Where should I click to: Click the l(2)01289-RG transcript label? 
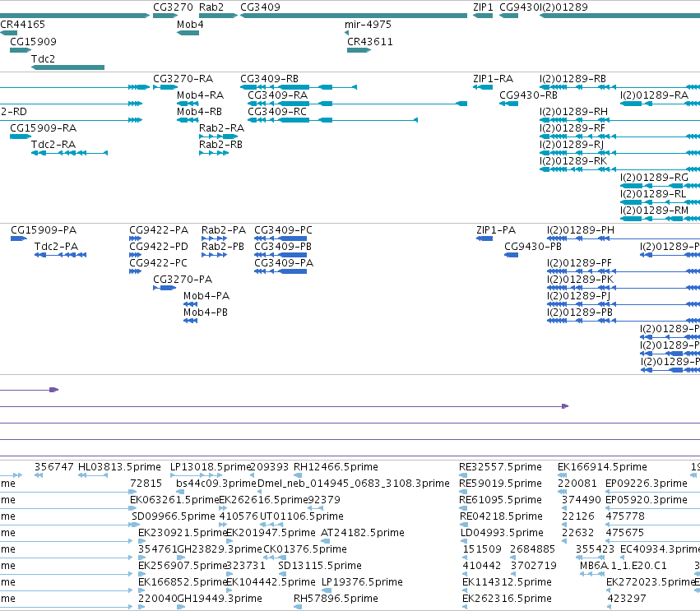click(x=654, y=178)
